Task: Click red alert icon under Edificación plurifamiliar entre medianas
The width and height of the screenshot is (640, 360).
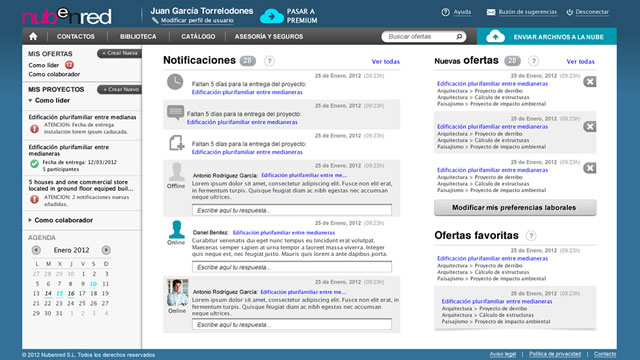Action: tap(34, 129)
